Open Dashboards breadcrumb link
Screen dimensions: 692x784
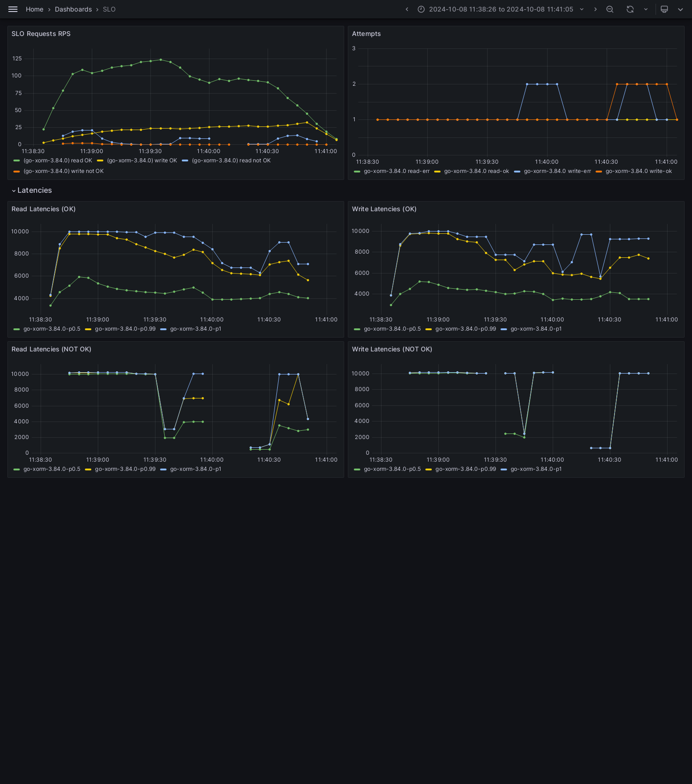coord(73,9)
